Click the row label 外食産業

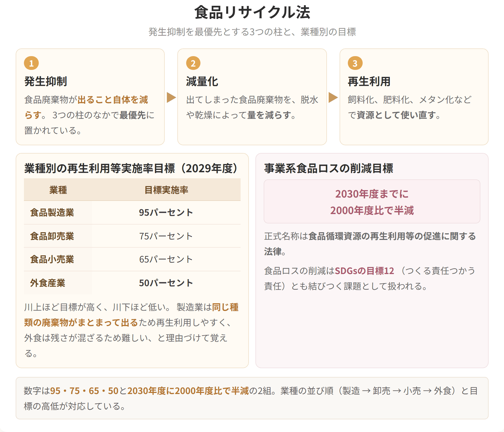click(48, 283)
